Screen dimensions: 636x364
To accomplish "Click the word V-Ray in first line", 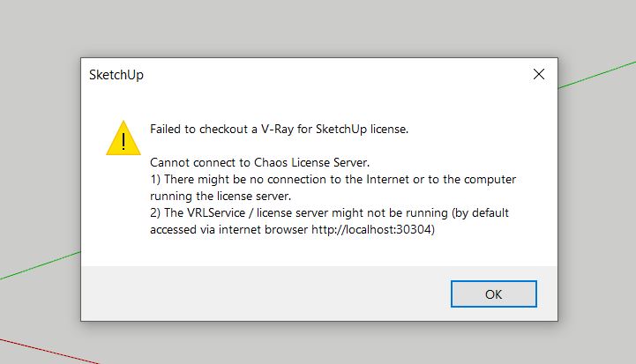I will [x=277, y=129].
